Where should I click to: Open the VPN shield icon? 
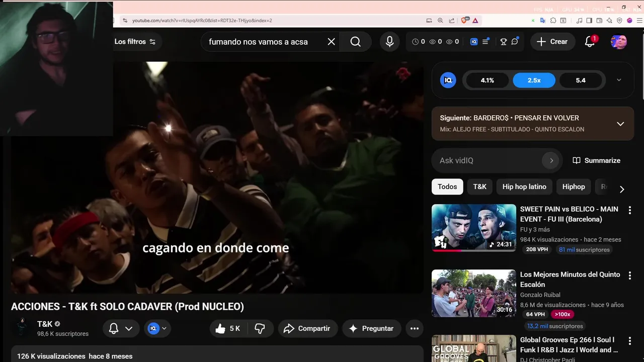[619, 21]
